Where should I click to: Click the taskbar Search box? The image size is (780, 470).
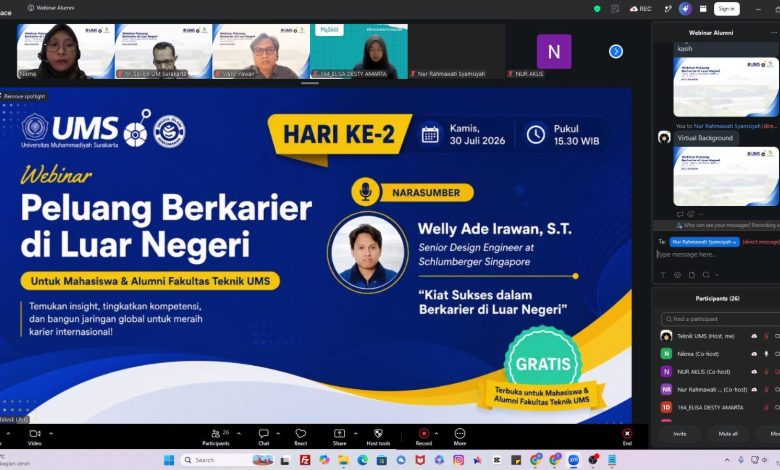[226, 460]
